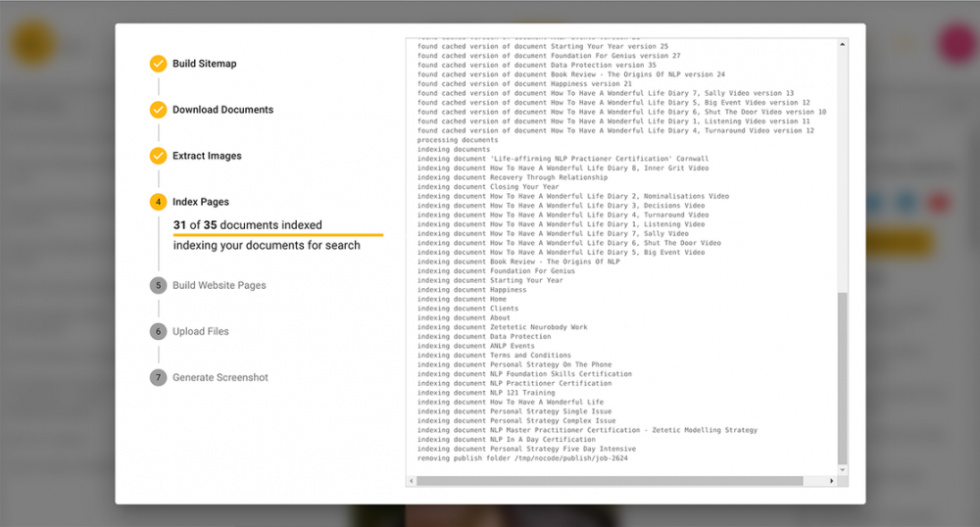Image resolution: width=980 pixels, height=527 pixels.
Task: Click the Upload Files step label
Action: [201, 331]
